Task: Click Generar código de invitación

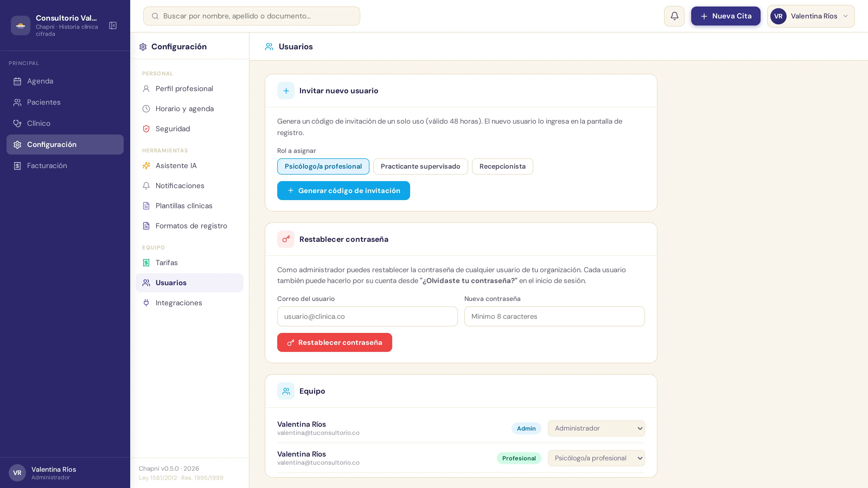Action: coord(343,191)
